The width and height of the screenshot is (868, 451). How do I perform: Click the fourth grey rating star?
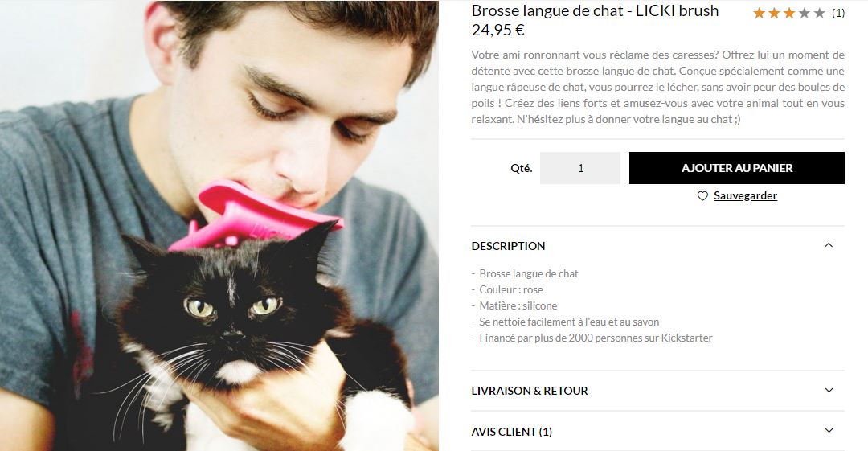tap(805, 14)
